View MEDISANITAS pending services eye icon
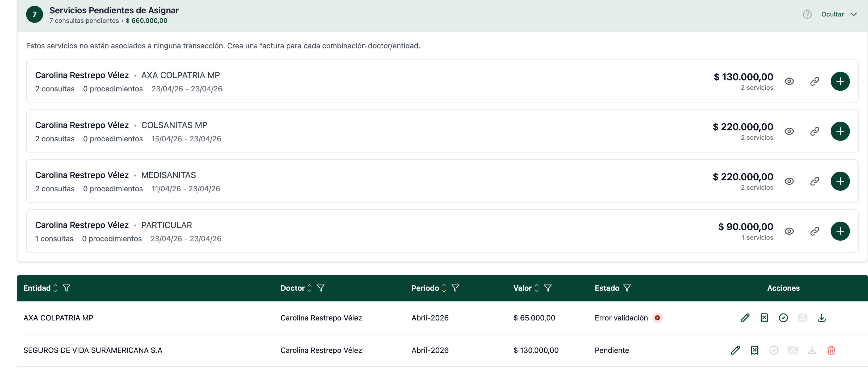The image size is (868, 372). (x=789, y=181)
